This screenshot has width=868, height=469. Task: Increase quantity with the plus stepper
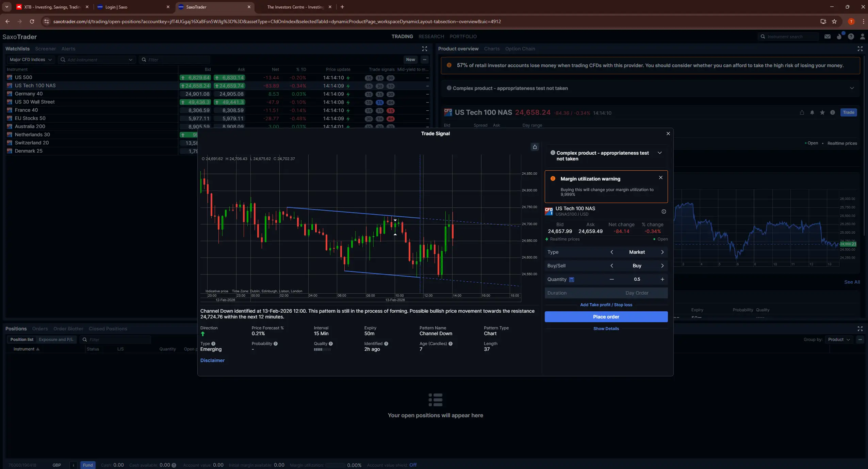pos(662,279)
